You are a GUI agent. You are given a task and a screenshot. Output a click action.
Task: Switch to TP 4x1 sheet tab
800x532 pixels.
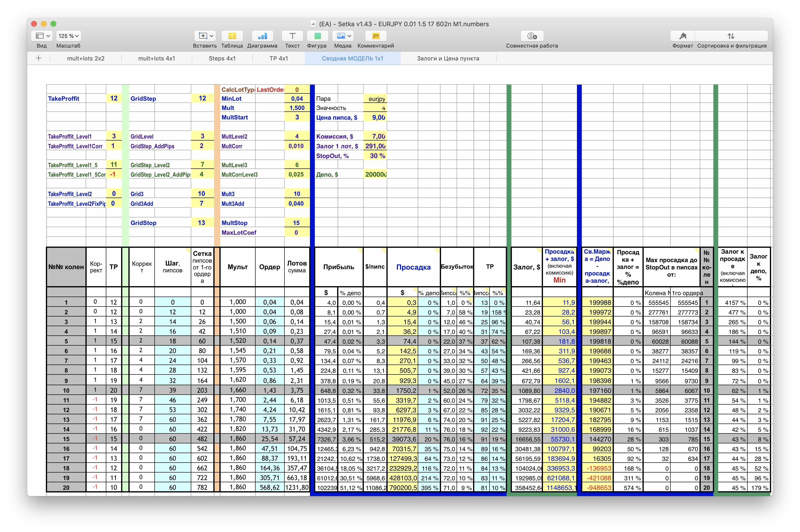[279, 58]
